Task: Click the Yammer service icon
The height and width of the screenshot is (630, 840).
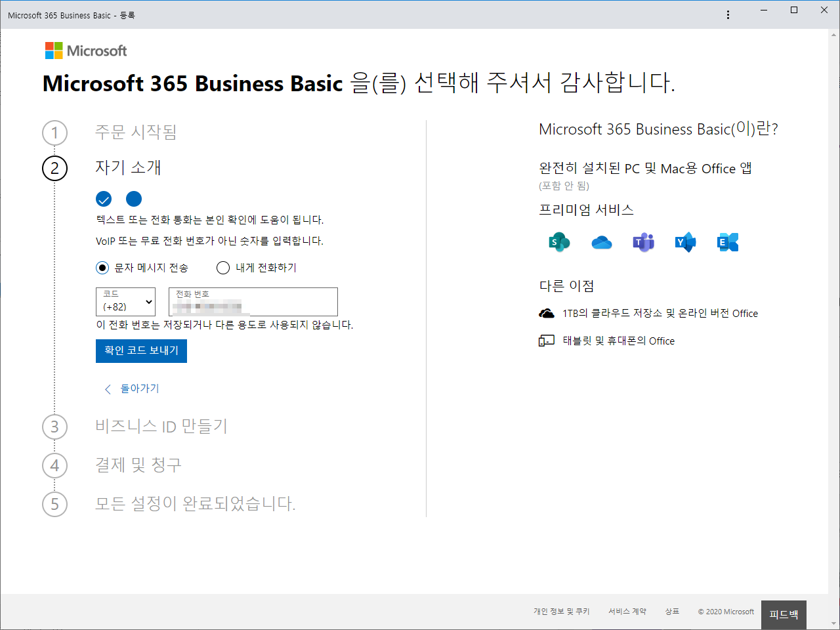Action: (x=686, y=242)
